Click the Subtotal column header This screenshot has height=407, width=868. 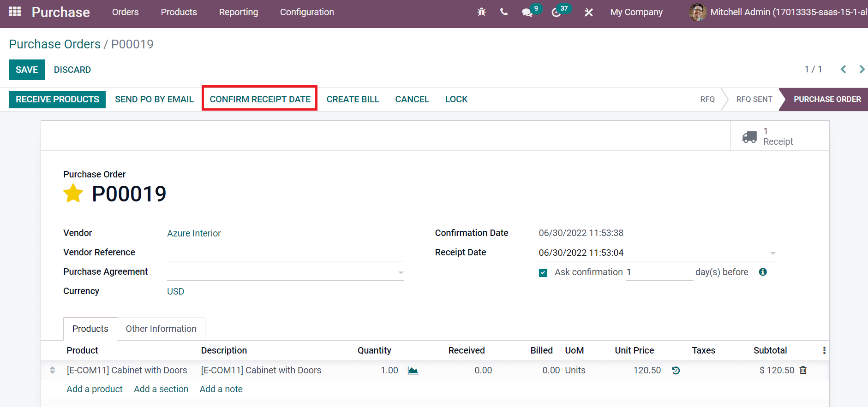pos(770,350)
